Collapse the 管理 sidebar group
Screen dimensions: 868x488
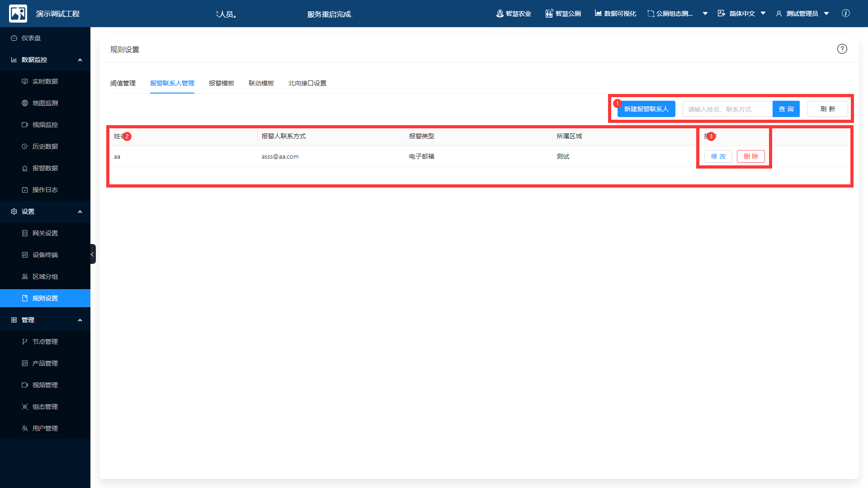coord(45,320)
